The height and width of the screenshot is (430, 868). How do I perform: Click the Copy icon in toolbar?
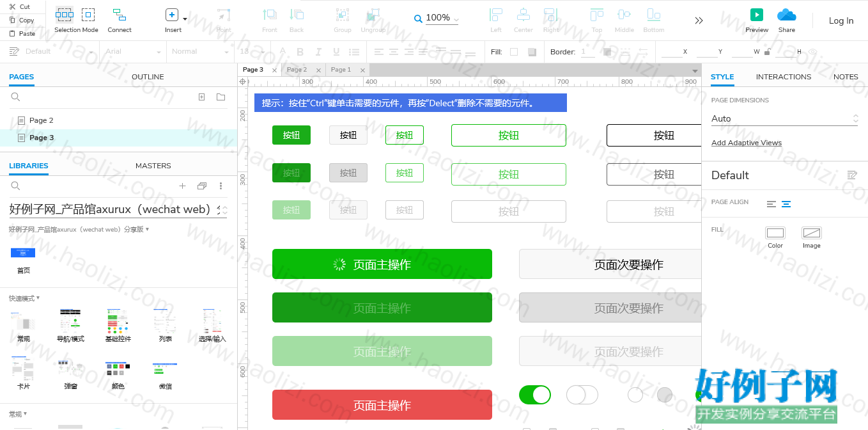point(12,20)
